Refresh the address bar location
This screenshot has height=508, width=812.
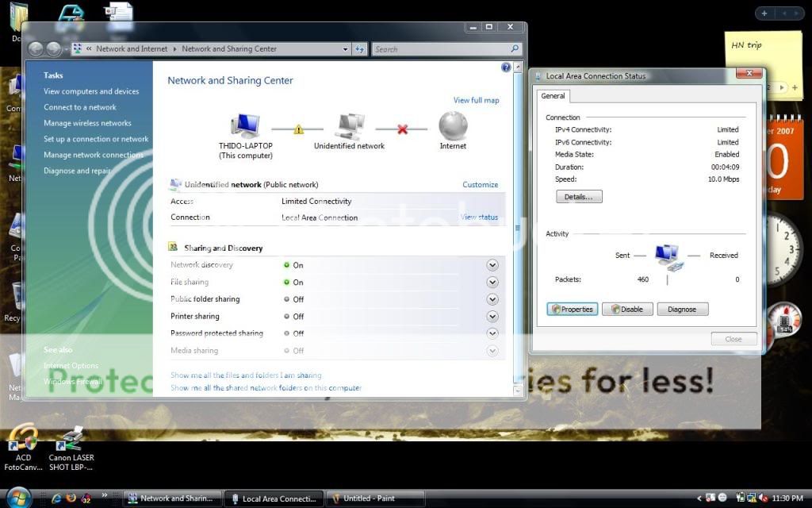coord(360,49)
